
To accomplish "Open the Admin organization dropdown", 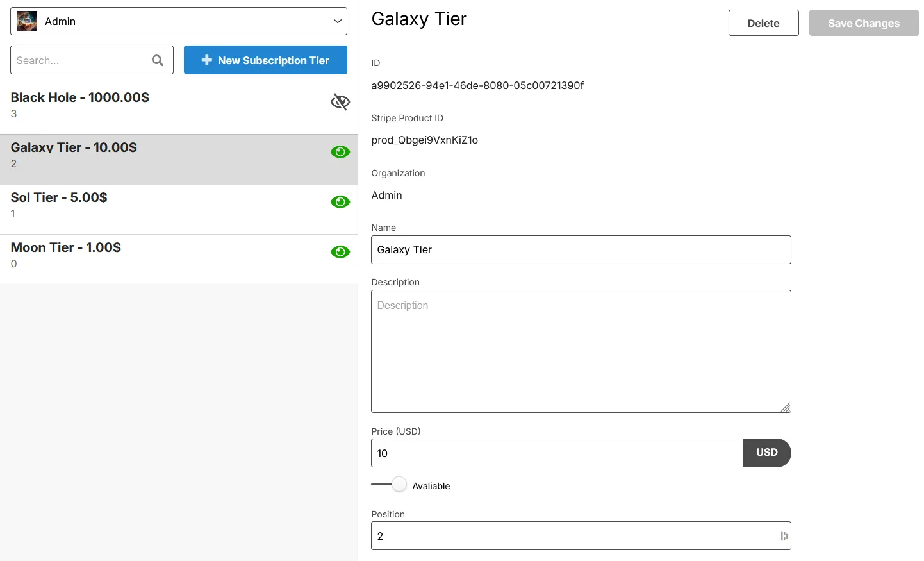I will pyautogui.click(x=179, y=21).
